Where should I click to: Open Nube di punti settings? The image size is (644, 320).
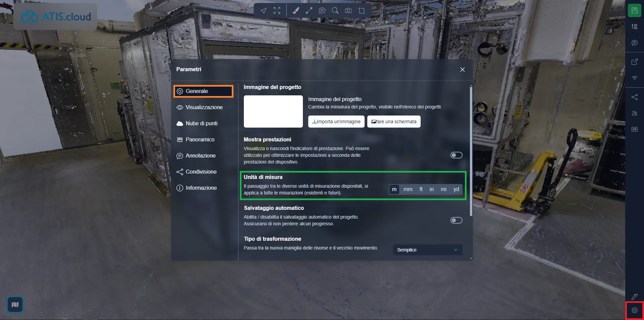tap(203, 124)
